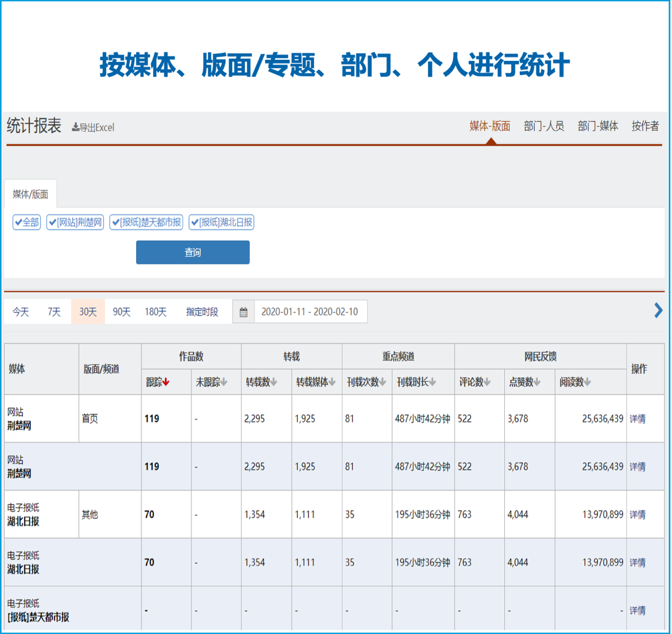
Task: Click the date range field 2020-01-11 - 2020-02-10
Action: point(310,312)
